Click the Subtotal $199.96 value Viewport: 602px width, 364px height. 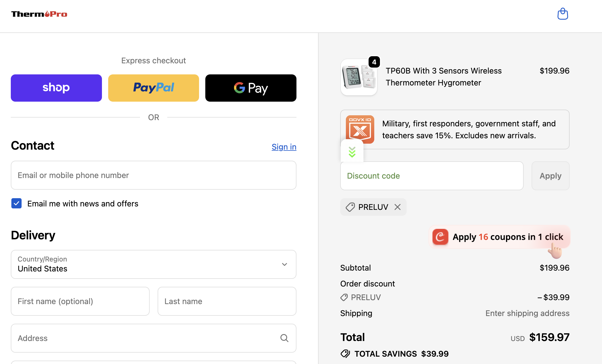pos(554,268)
